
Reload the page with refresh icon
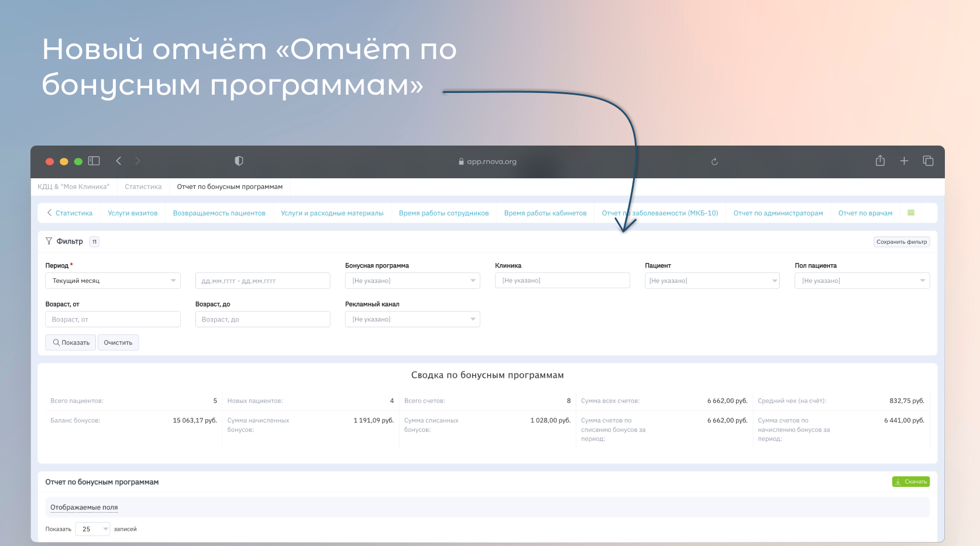pyautogui.click(x=714, y=162)
